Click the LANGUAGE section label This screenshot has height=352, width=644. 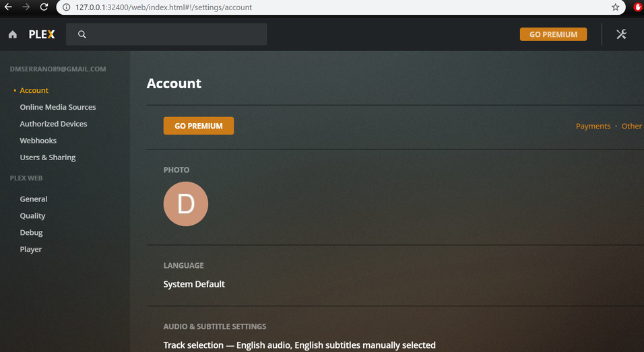[x=184, y=265]
